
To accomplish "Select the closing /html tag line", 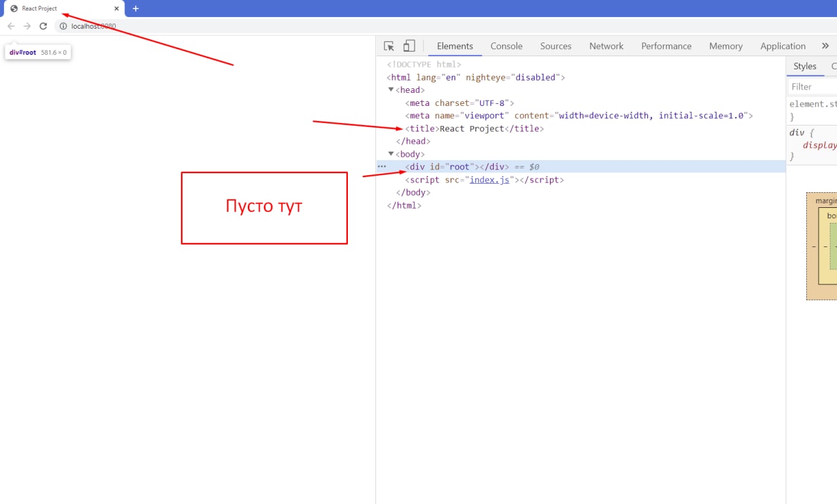I will [404, 205].
